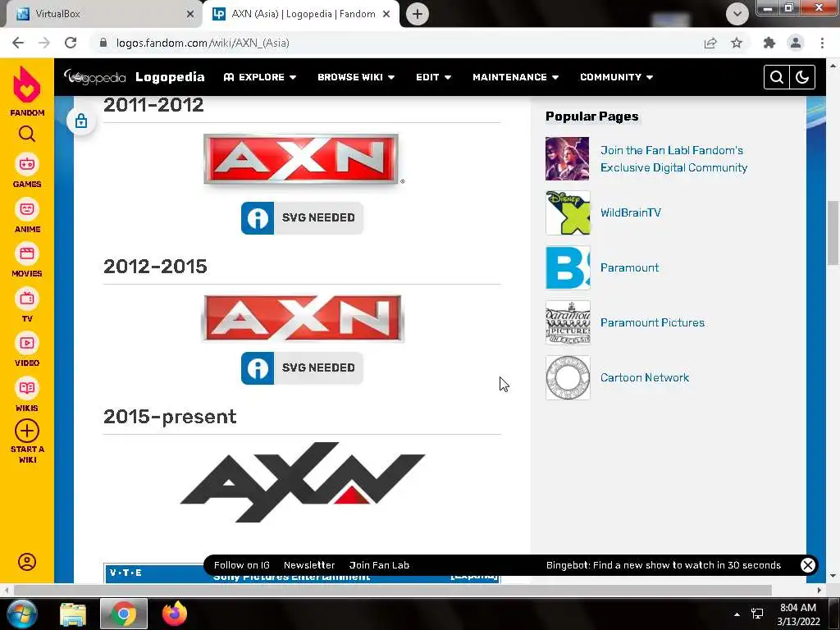Open the WildBrainTV link
The height and width of the screenshot is (630, 840).
(x=631, y=212)
